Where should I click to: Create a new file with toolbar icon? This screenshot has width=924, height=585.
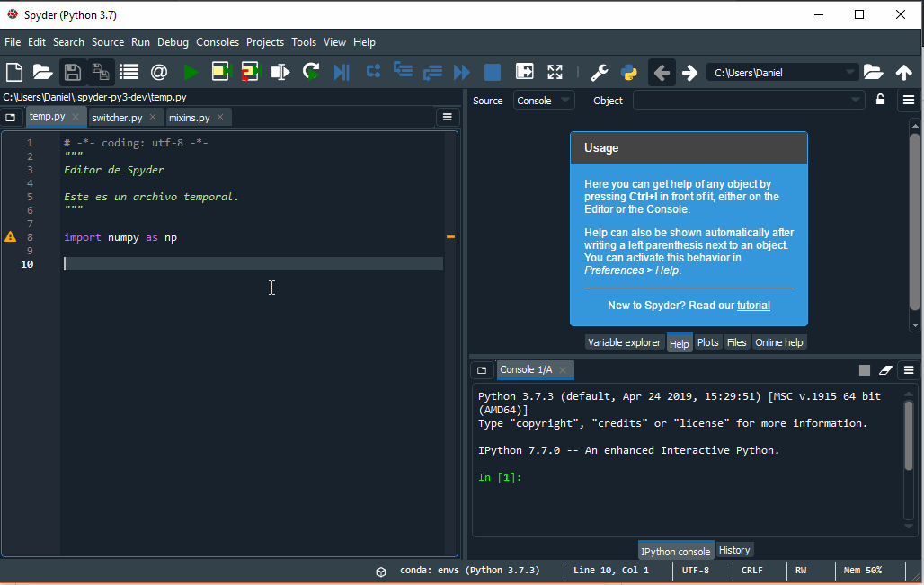14,73
